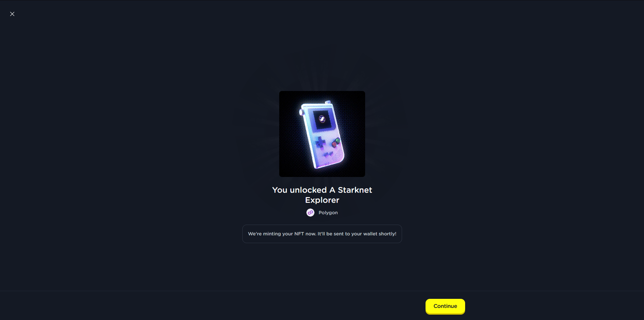The width and height of the screenshot is (644, 320).
Task: Click the word "NFT" in the minting message
Action: (x=299, y=234)
